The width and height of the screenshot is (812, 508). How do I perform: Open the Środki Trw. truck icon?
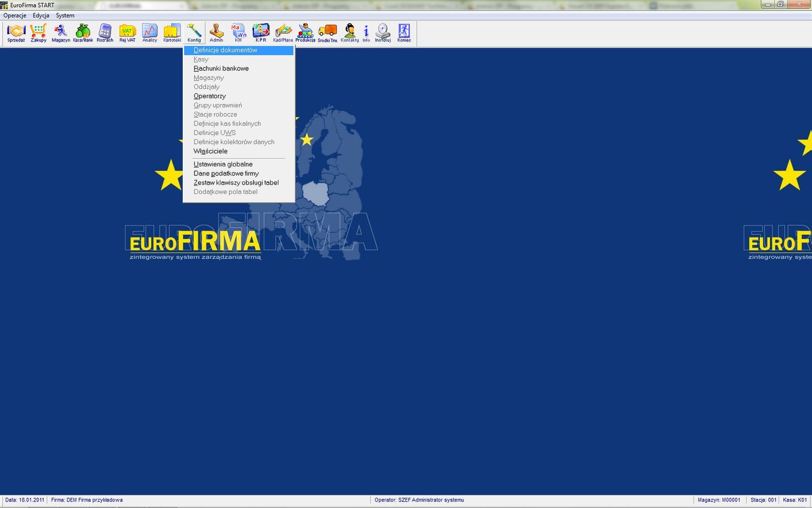click(328, 33)
